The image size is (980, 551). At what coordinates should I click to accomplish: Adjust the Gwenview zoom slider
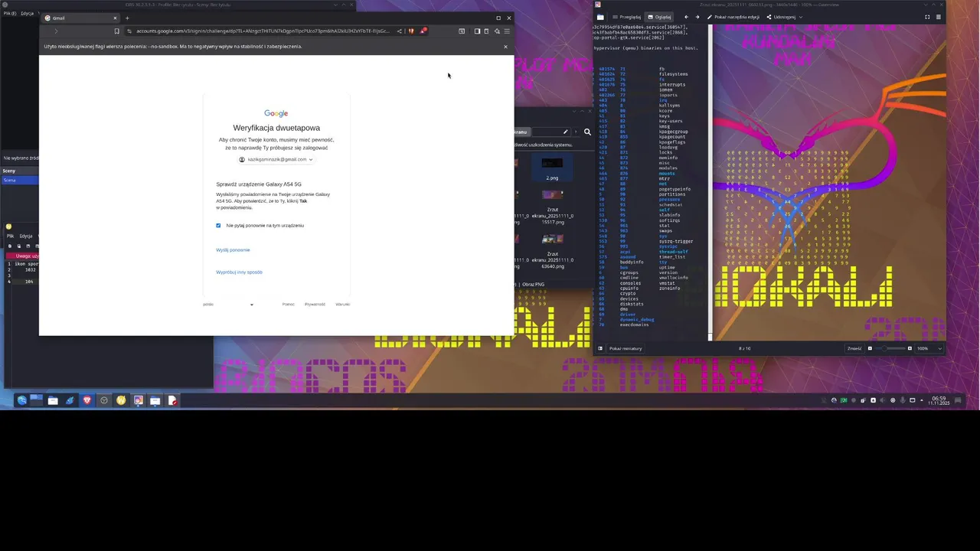coord(890,348)
